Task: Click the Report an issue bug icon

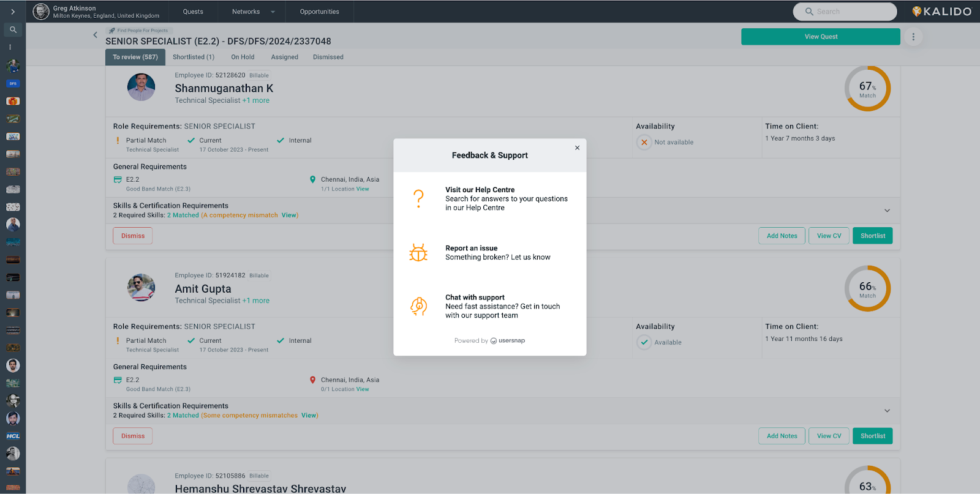Action: click(x=418, y=253)
